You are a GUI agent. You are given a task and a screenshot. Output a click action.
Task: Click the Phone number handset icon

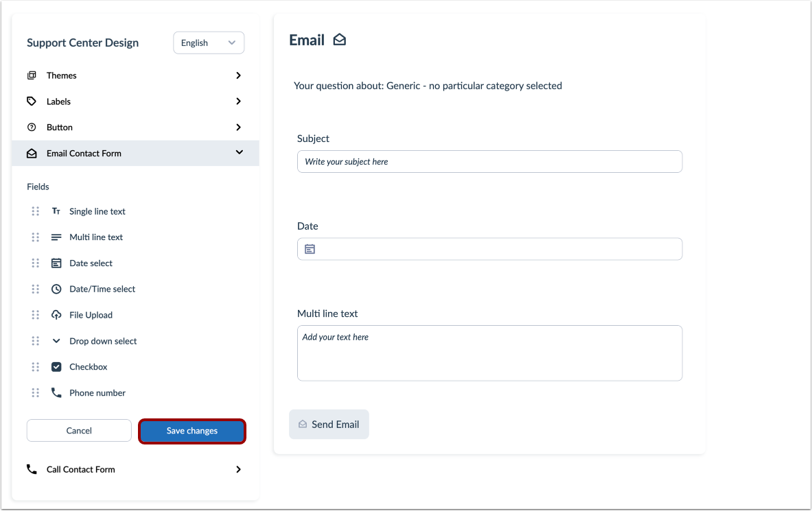pos(56,392)
